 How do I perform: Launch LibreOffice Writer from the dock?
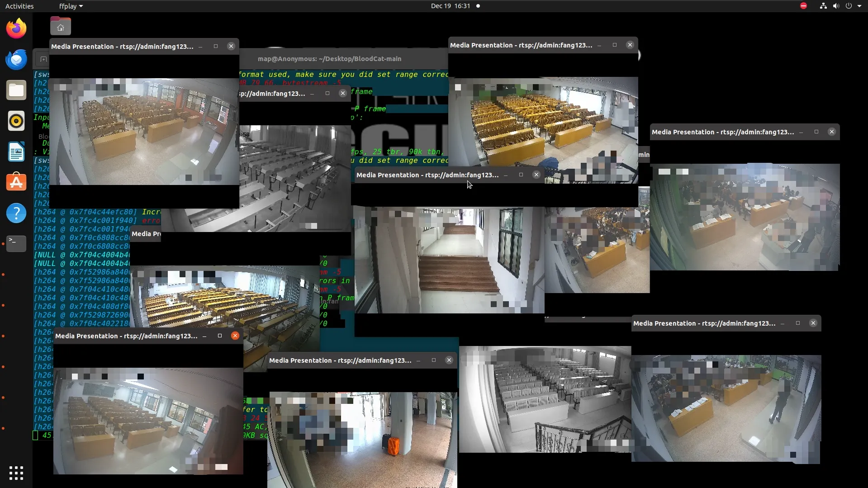[x=16, y=152]
